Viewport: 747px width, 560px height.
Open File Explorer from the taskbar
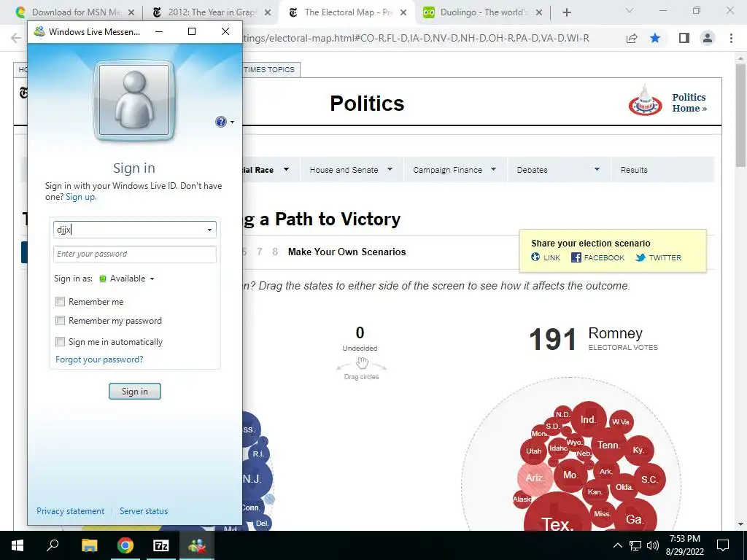89,545
